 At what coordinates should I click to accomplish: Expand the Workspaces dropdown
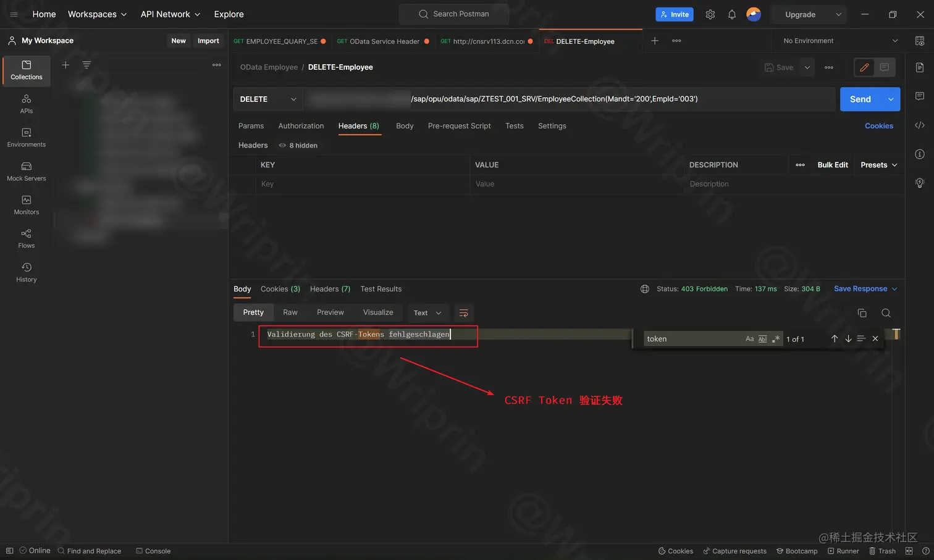click(98, 14)
